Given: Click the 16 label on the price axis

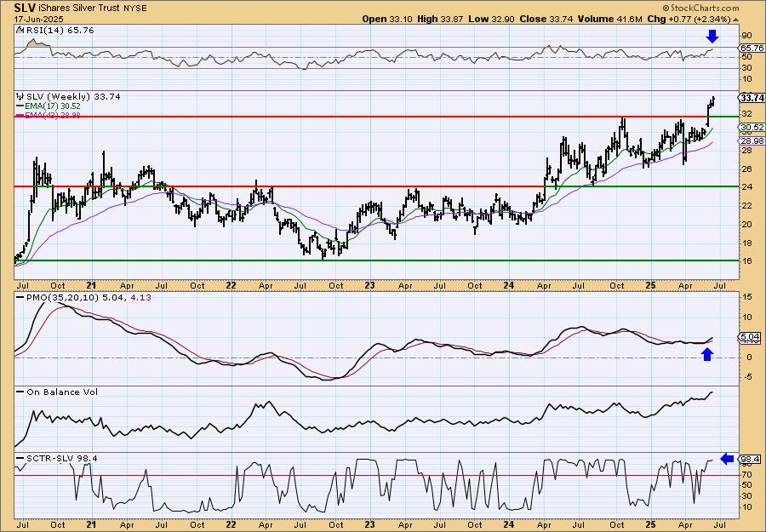Looking at the screenshot, I should click(x=746, y=260).
